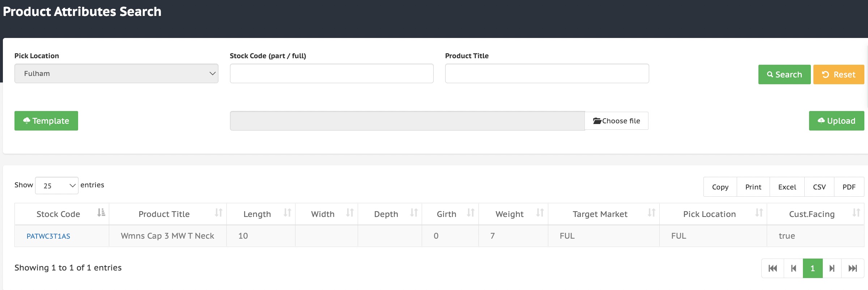Sort by Target Market column icon
This screenshot has width=868, height=290.
coord(652,213)
